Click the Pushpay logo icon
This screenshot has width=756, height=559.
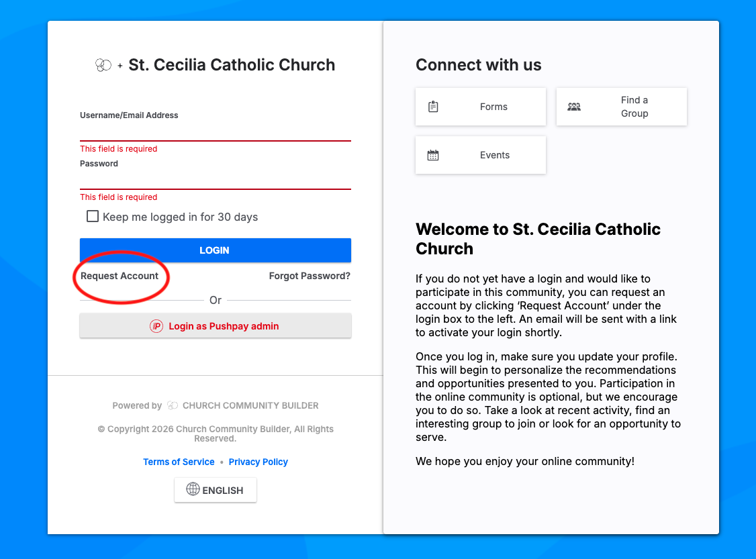156,326
